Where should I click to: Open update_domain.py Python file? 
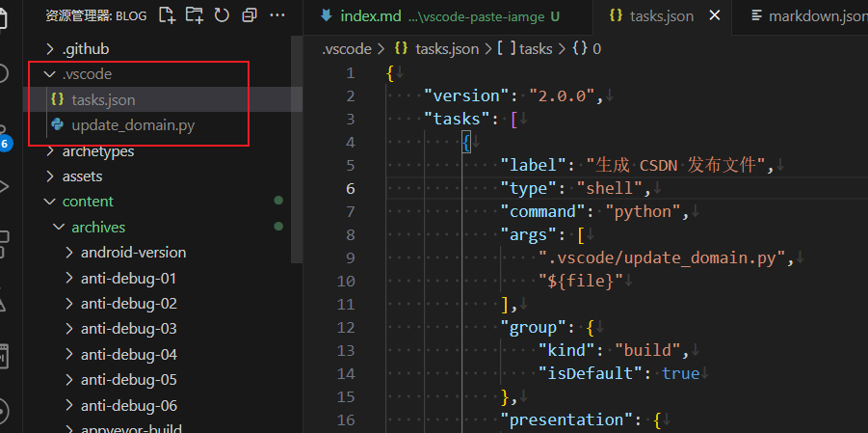coord(132,125)
